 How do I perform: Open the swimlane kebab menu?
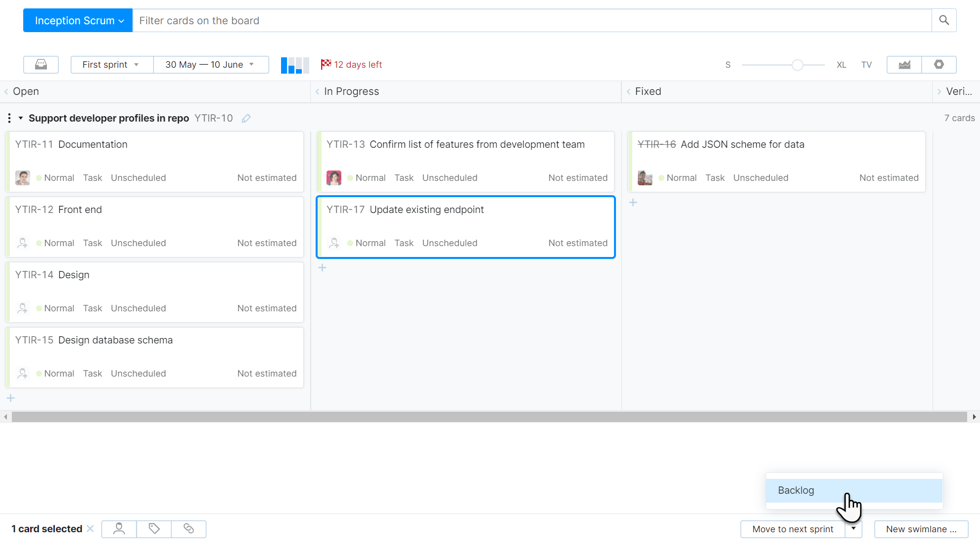tap(9, 118)
